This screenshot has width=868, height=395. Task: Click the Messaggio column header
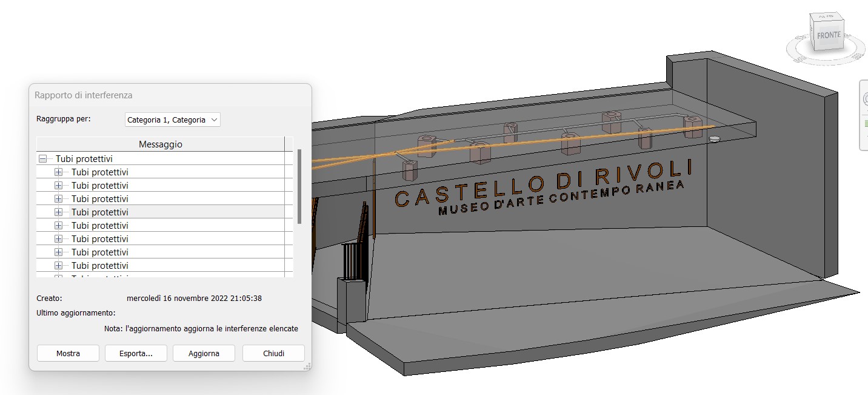[x=160, y=144]
